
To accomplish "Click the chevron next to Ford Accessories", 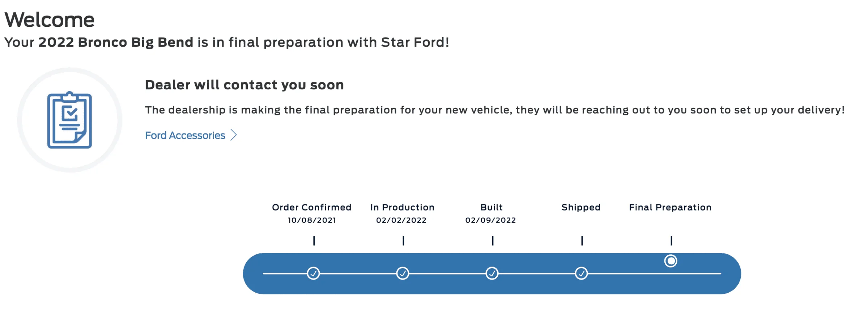I will 234,135.
